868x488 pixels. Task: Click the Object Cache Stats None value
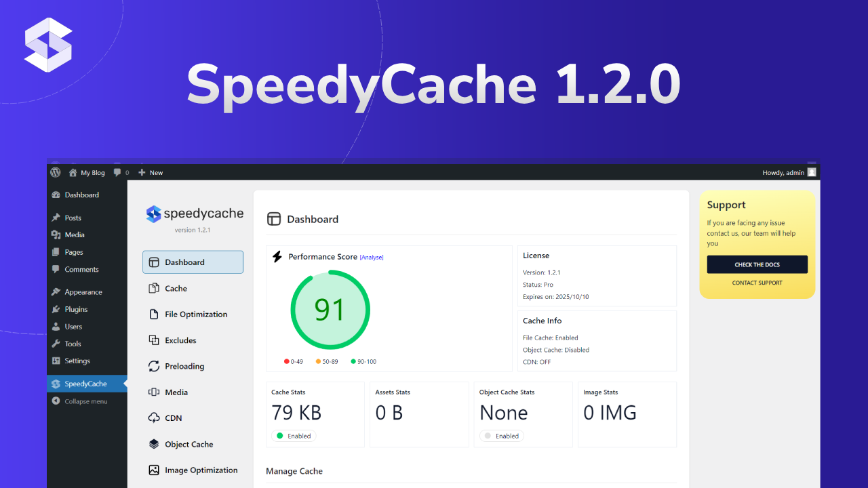[504, 413]
